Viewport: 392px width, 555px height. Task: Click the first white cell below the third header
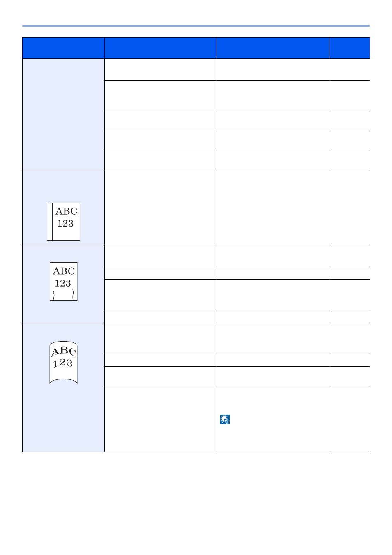click(x=273, y=69)
